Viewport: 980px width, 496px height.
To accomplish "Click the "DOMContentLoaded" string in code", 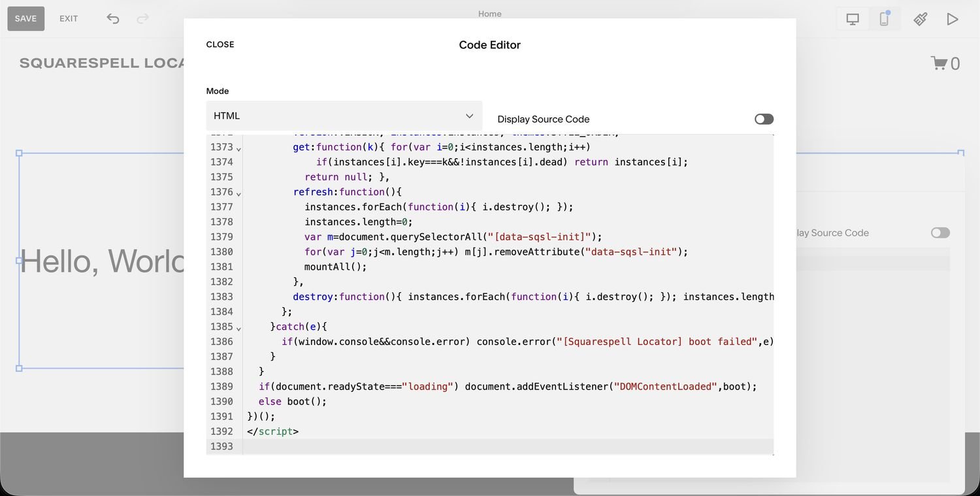I will pyautogui.click(x=666, y=386).
